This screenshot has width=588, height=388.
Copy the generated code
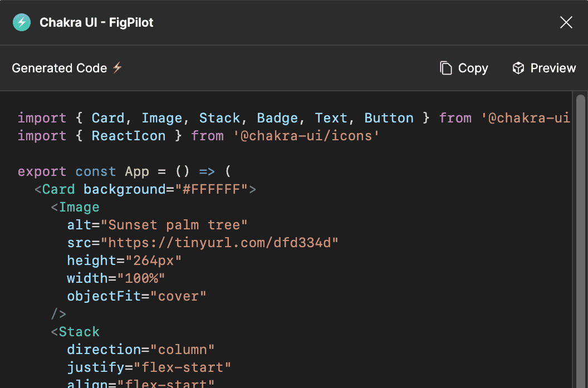(x=474, y=67)
